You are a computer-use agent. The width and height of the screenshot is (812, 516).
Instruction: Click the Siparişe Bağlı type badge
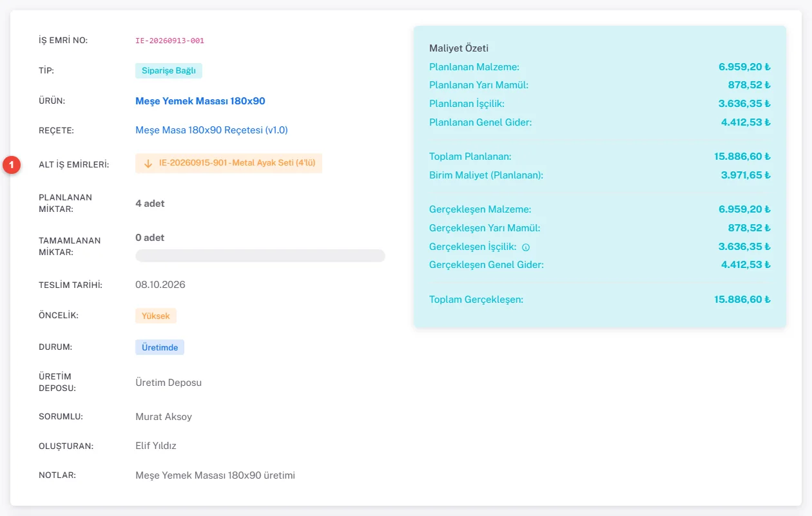tap(169, 71)
